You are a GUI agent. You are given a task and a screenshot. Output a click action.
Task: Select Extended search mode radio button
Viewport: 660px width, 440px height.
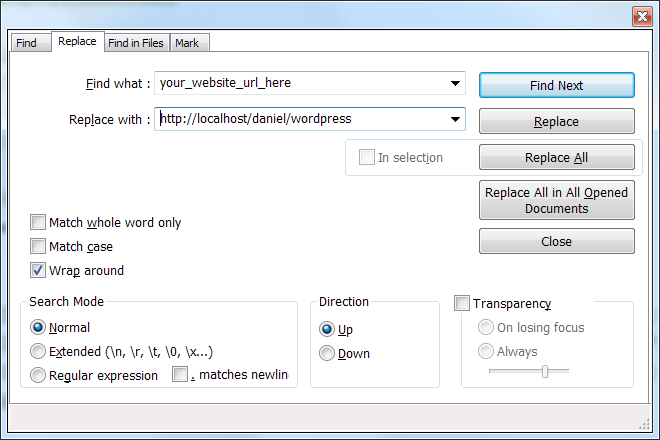(38, 351)
